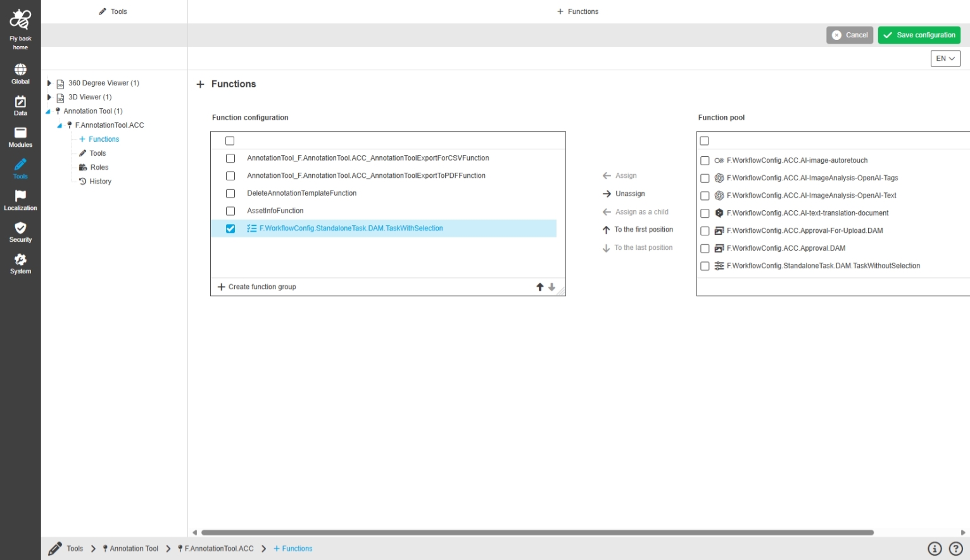Screen dimensions: 970x560
Task: Click the AI-text-translation-document function icon
Action: [x=719, y=213]
